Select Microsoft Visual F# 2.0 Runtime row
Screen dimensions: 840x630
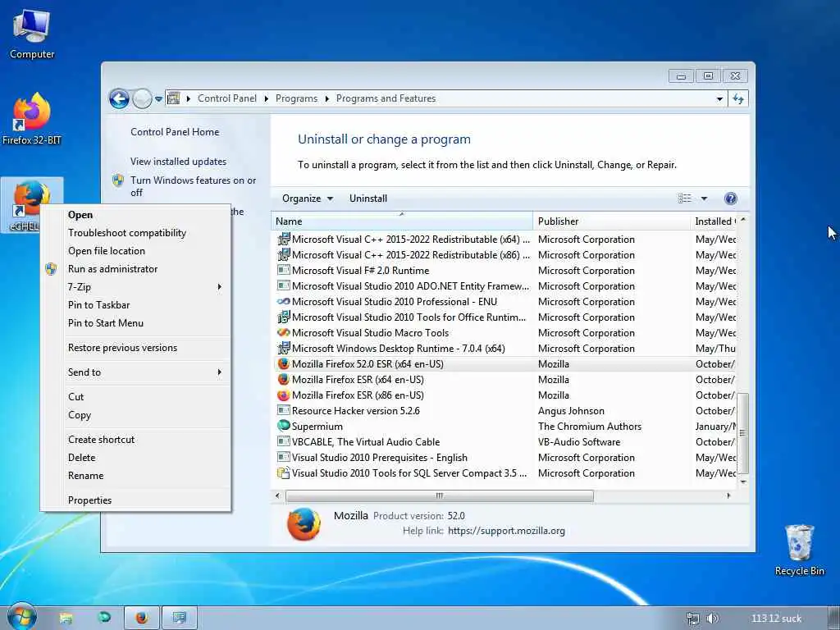(504, 271)
